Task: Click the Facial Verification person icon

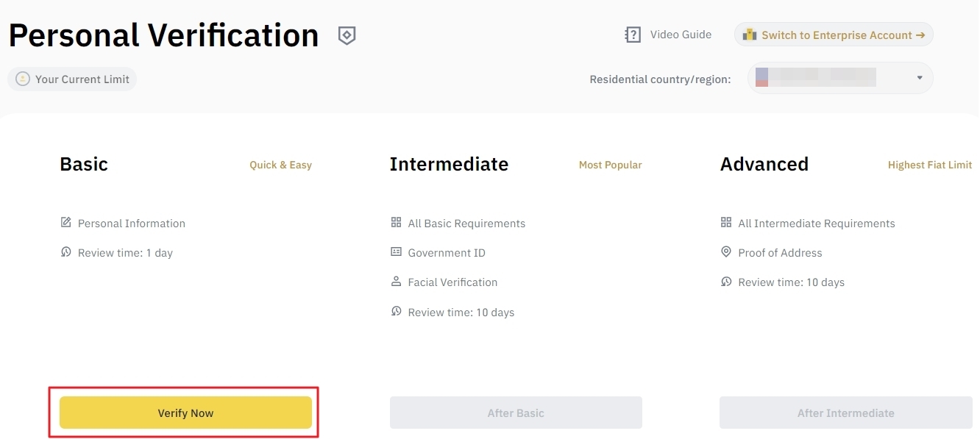Action: tap(396, 282)
